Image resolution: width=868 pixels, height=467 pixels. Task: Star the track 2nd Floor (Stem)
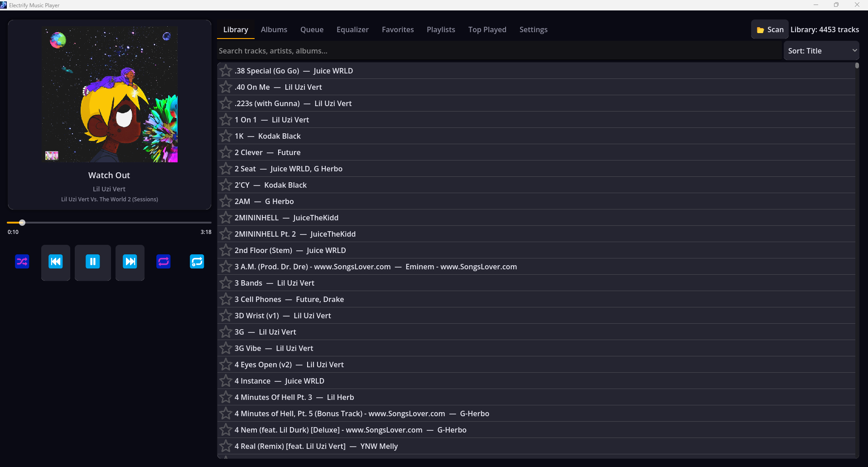[x=226, y=250]
